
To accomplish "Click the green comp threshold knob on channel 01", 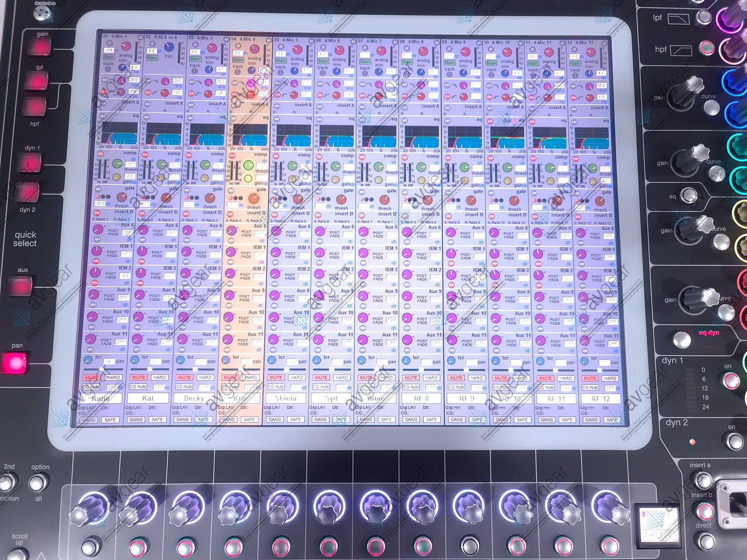I will [118, 164].
